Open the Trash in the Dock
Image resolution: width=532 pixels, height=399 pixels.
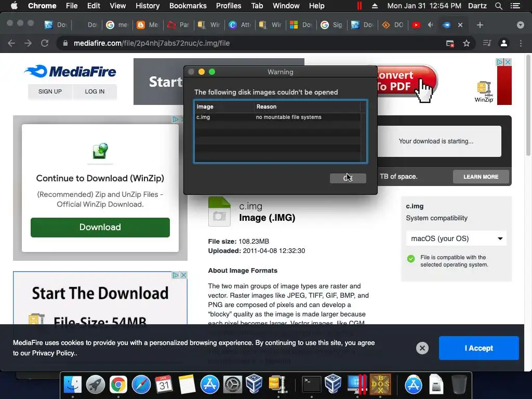(459, 385)
